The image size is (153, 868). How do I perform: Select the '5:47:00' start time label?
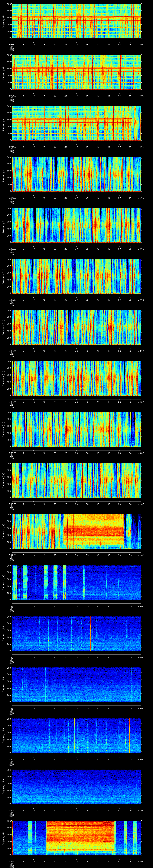12,861
